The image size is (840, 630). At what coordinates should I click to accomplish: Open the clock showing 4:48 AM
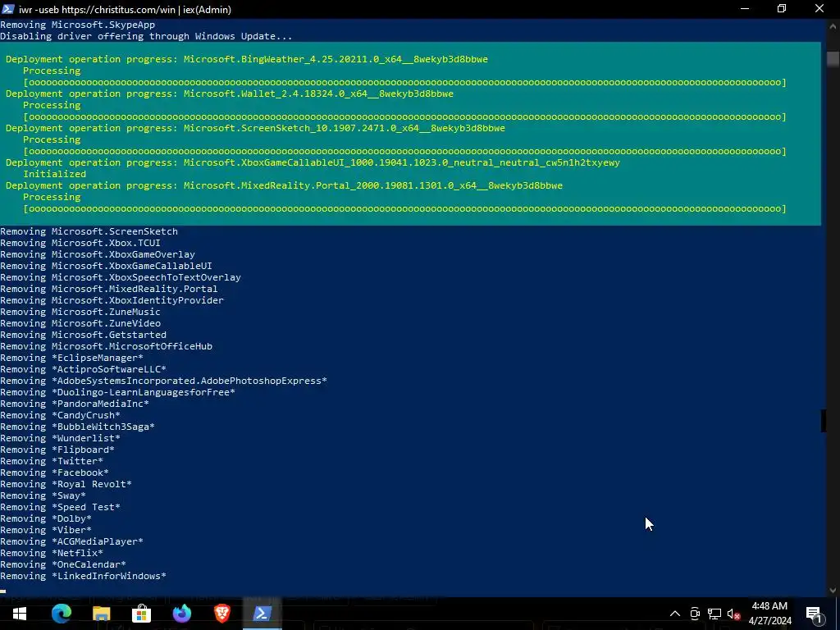tap(769, 614)
